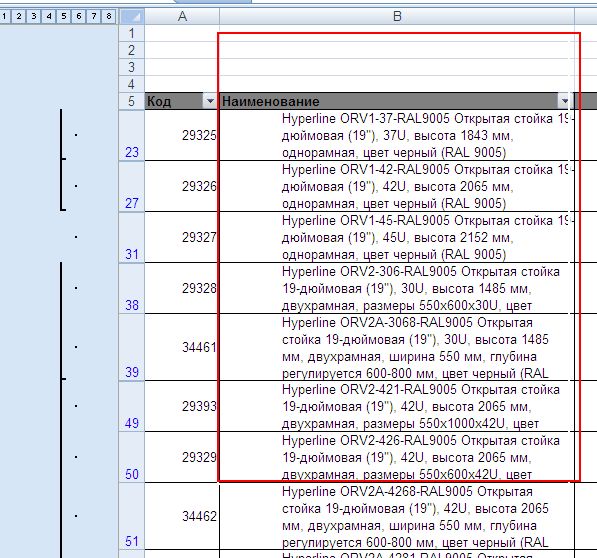Show outline level 1 grouping
This screenshot has height=558, width=597.
tap(4, 16)
